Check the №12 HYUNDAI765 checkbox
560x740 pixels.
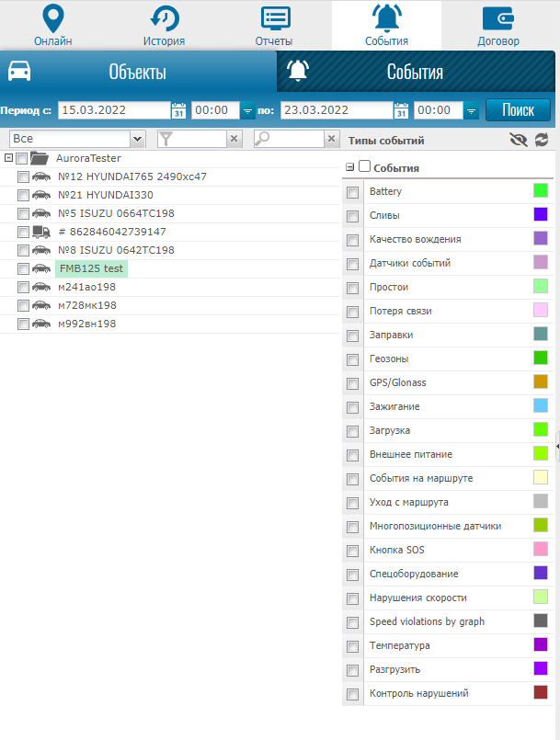(23, 177)
